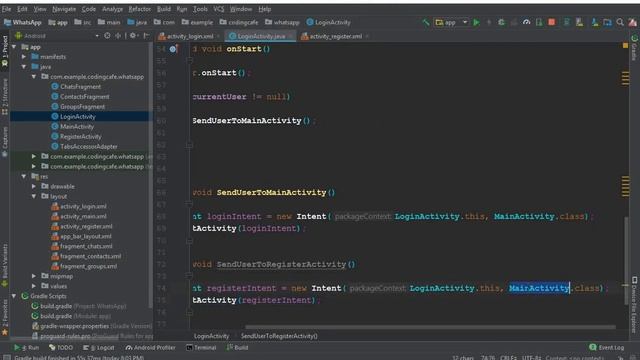Open the Favorites side tab
Screen dimensions: 640x360
[5, 317]
